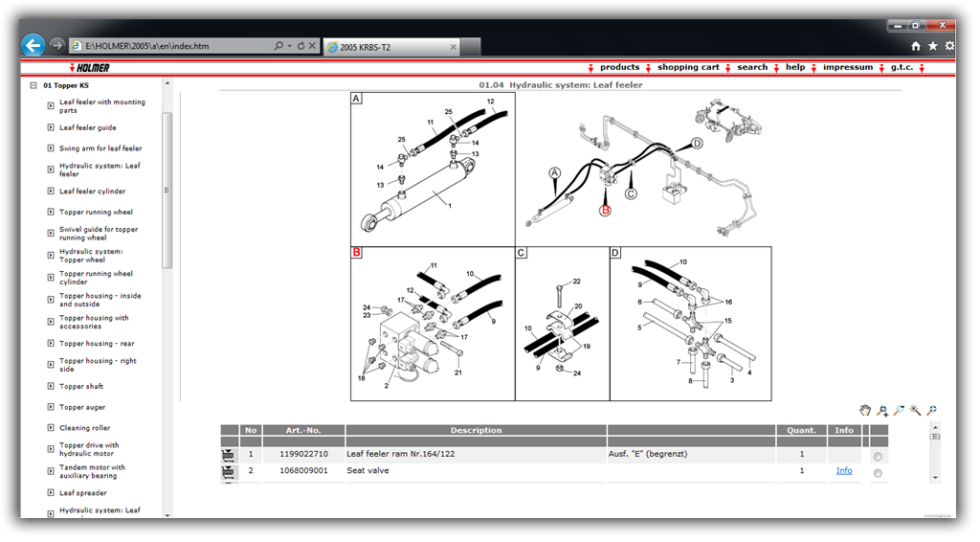Open Topper housing - right side entry
The image size is (980, 542).
point(98,365)
